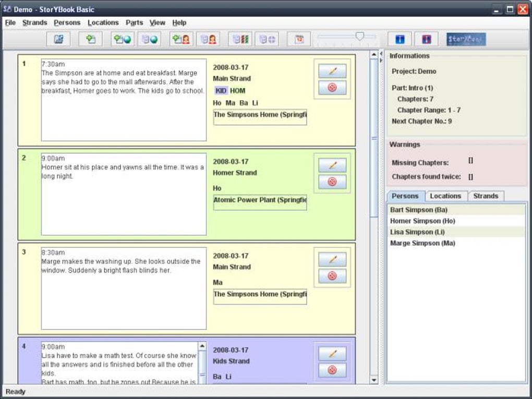The height and width of the screenshot is (399, 532).
Task: Open the Help menu
Action: click(x=179, y=23)
